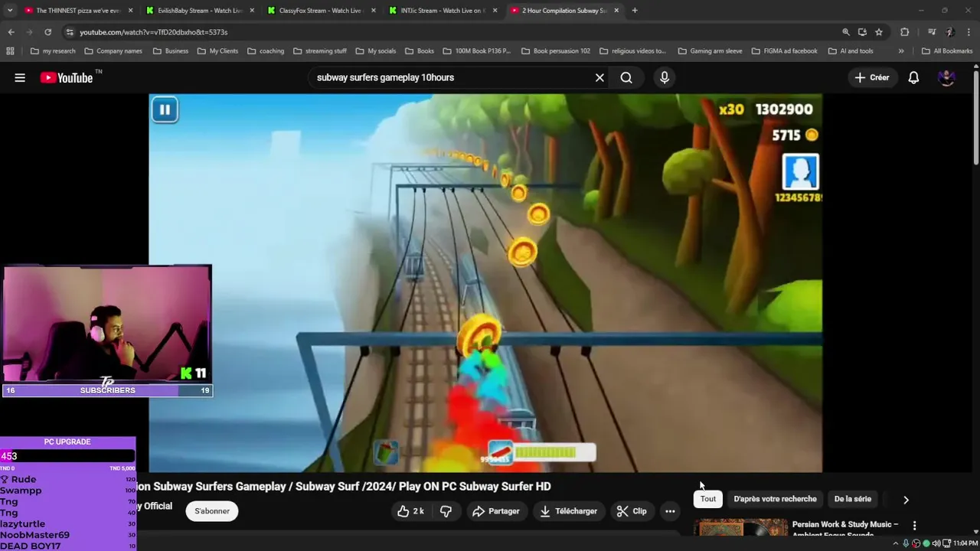Expand hidden bookmarks with the double chevron
This screenshot has height=551, width=980.
pos(901,51)
